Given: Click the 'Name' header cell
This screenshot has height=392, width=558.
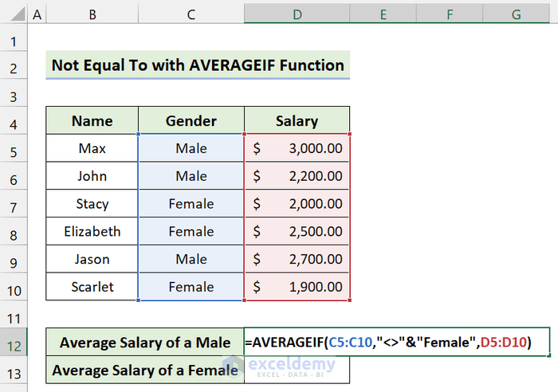Looking at the screenshot, I should coord(92,120).
